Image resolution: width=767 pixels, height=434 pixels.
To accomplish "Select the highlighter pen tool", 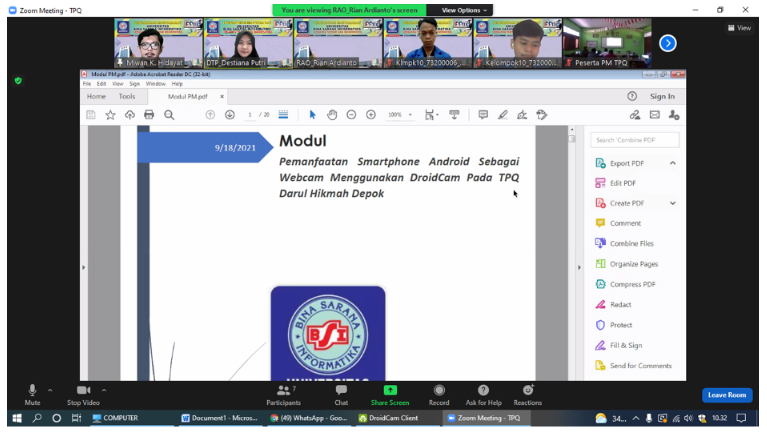I will pos(503,115).
